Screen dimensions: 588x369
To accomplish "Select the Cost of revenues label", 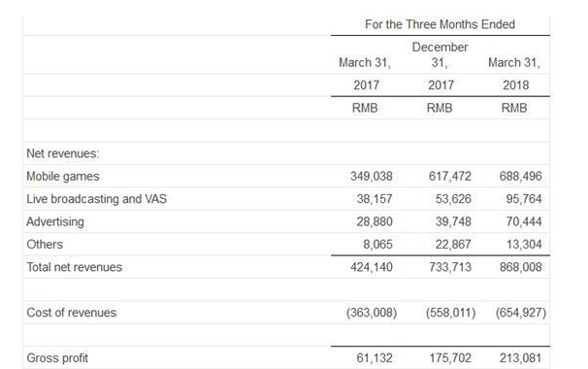I will pyautogui.click(x=72, y=313).
